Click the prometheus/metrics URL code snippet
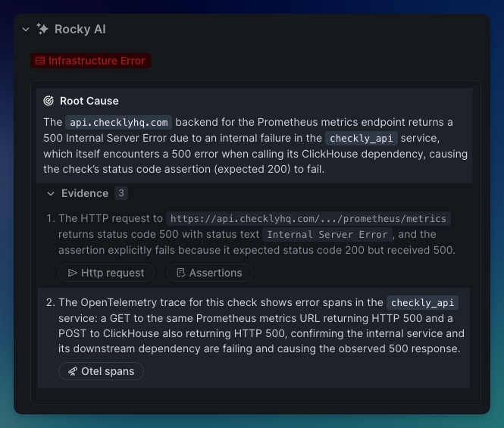The image size is (504, 428). 308,219
